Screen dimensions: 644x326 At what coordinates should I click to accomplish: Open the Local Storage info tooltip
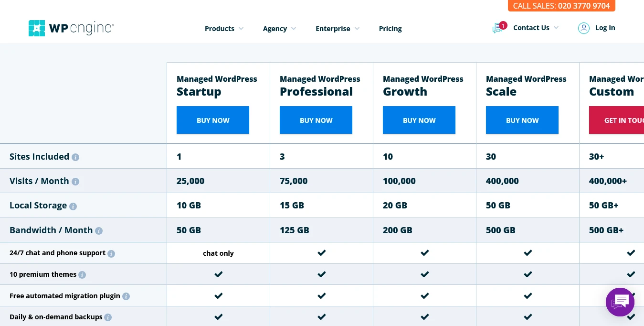pyautogui.click(x=73, y=206)
